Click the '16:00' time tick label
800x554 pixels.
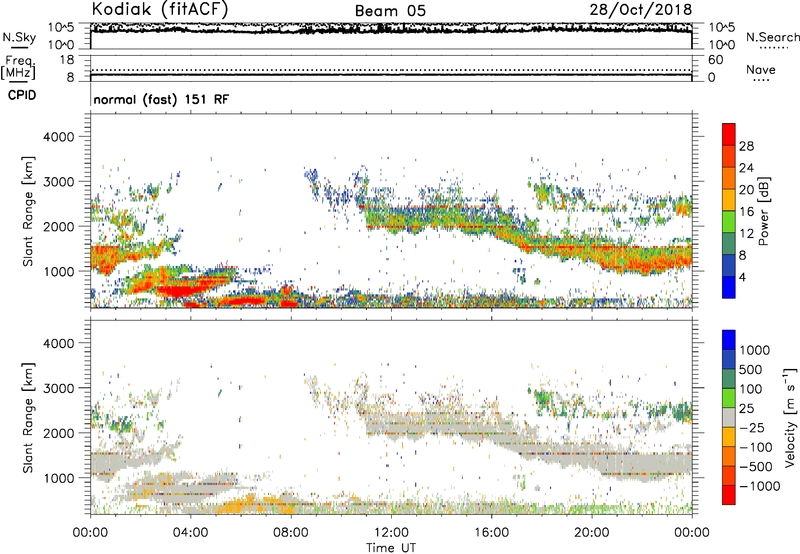tap(491, 533)
